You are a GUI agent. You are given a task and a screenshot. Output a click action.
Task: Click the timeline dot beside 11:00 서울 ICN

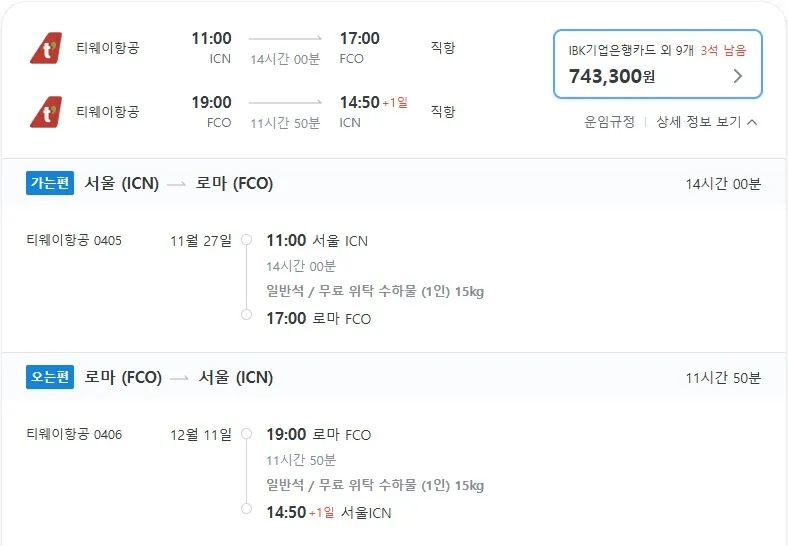tap(247, 240)
